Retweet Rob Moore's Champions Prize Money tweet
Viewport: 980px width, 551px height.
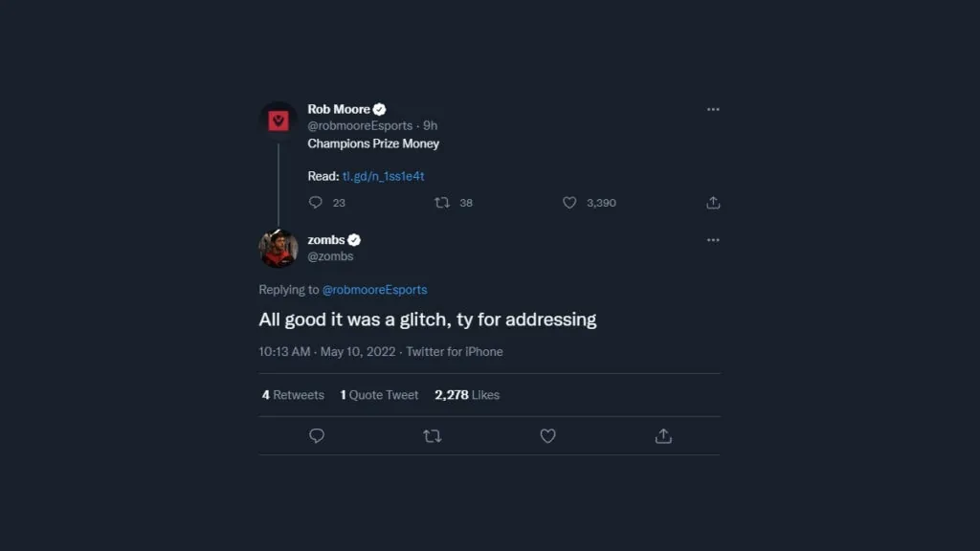442,203
